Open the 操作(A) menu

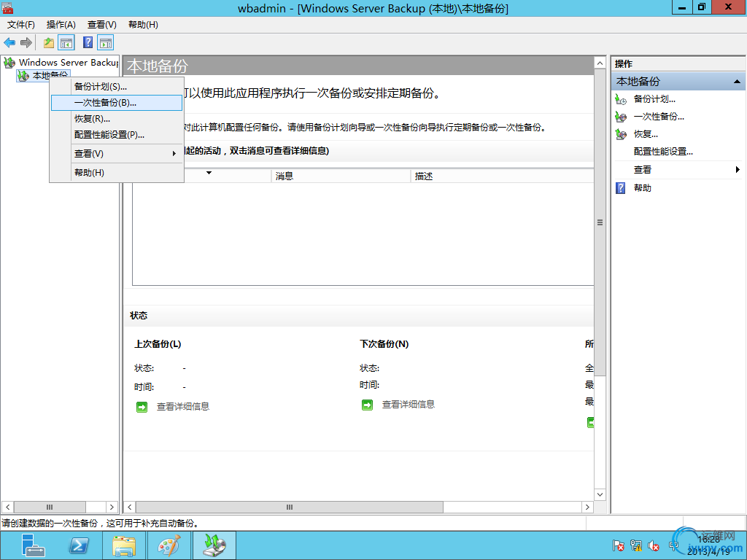pos(61,25)
